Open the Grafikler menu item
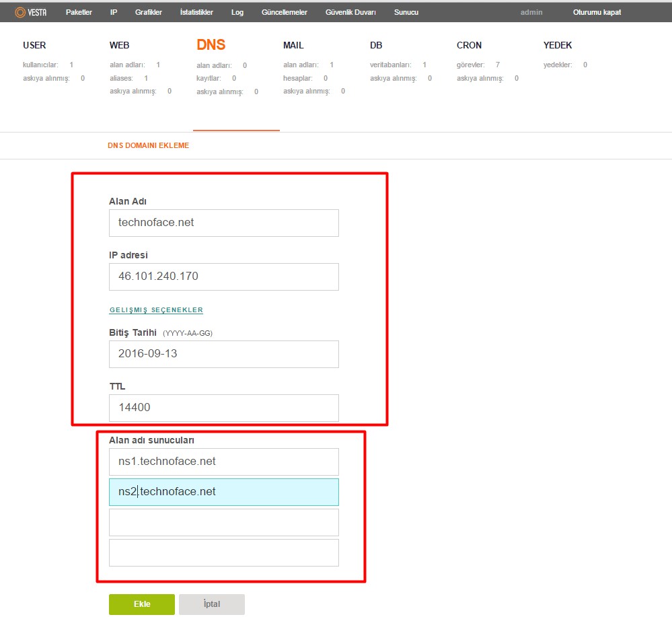The image size is (672, 617). point(148,13)
